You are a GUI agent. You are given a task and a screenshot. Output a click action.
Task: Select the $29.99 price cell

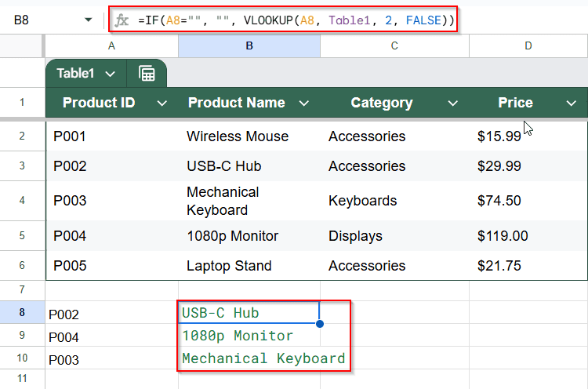[x=528, y=166]
